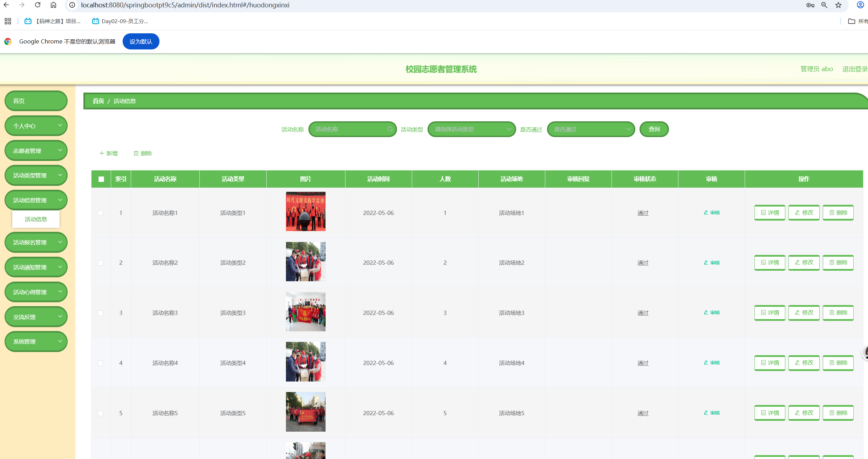The height and width of the screenshot is (459, 868).
Task: Click the 查询 search button
Action: coord(654,129)
